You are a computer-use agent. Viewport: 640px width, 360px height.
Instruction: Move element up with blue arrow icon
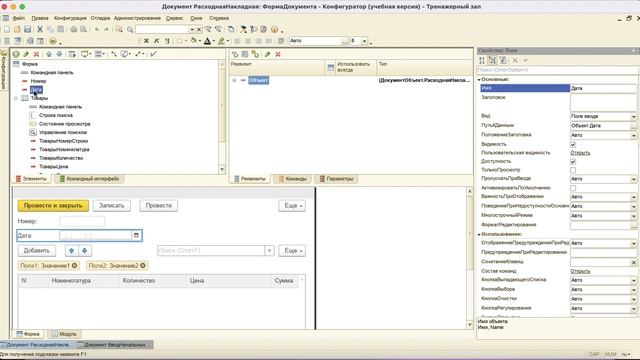49,54
